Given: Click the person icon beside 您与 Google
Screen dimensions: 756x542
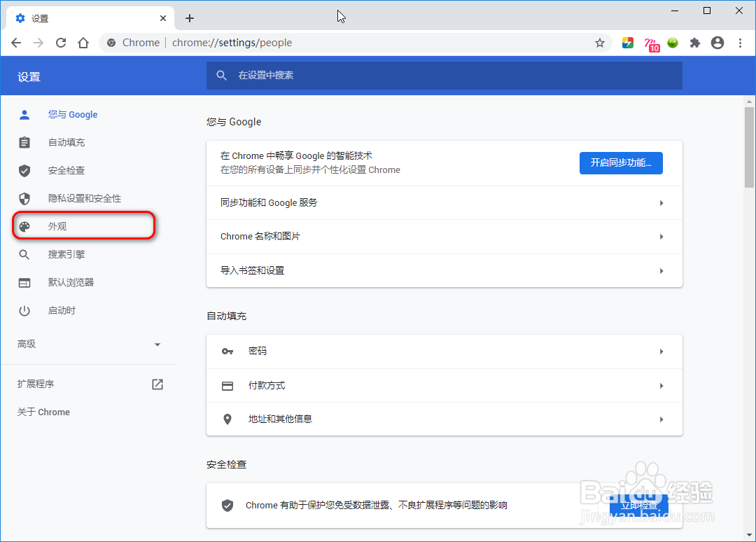Looking at the screenshot, I should coord(24,115).
